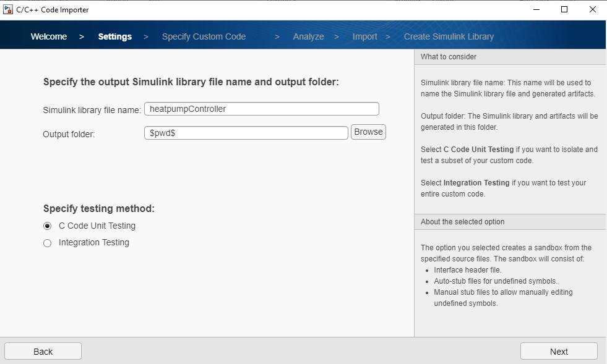
Task: Click the C/C++ Code Importer window title
Action: (x=52, y=10)
